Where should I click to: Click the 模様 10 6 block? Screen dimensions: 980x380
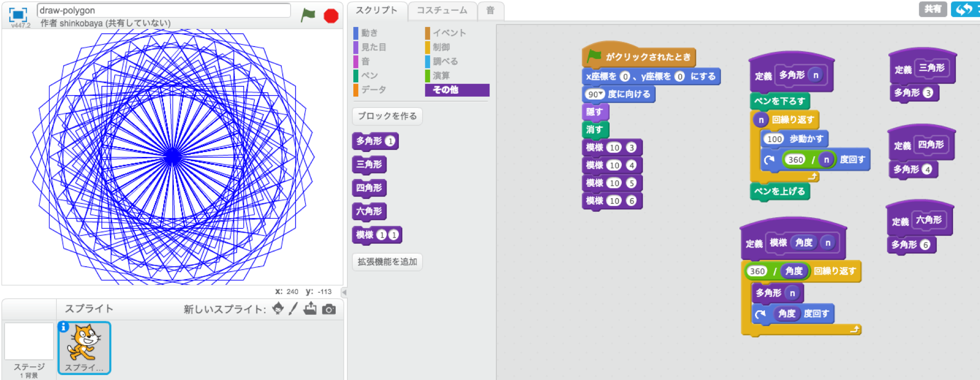(612, 201)
